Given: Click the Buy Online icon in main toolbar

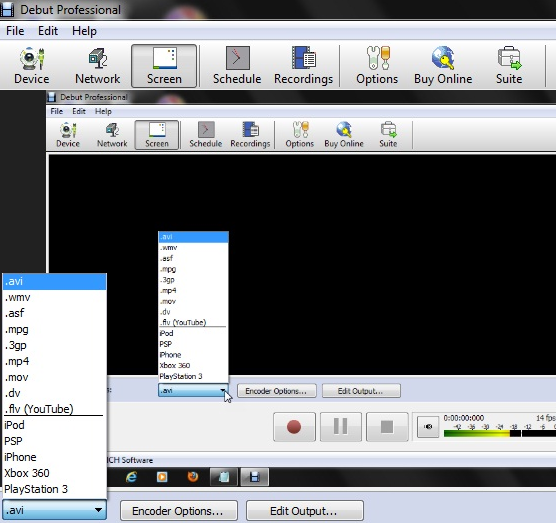Looking at the screenshot, I should point(443,66).
